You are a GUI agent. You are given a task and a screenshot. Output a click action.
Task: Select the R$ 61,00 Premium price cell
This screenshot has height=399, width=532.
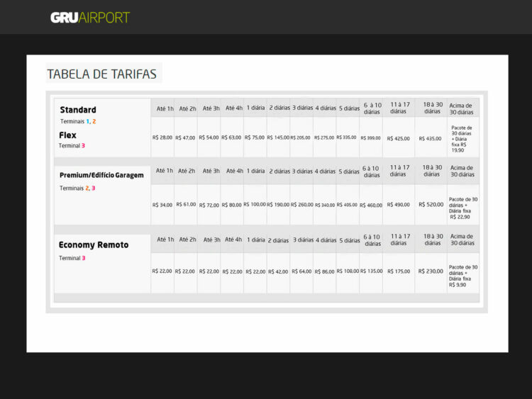(186, 204)
